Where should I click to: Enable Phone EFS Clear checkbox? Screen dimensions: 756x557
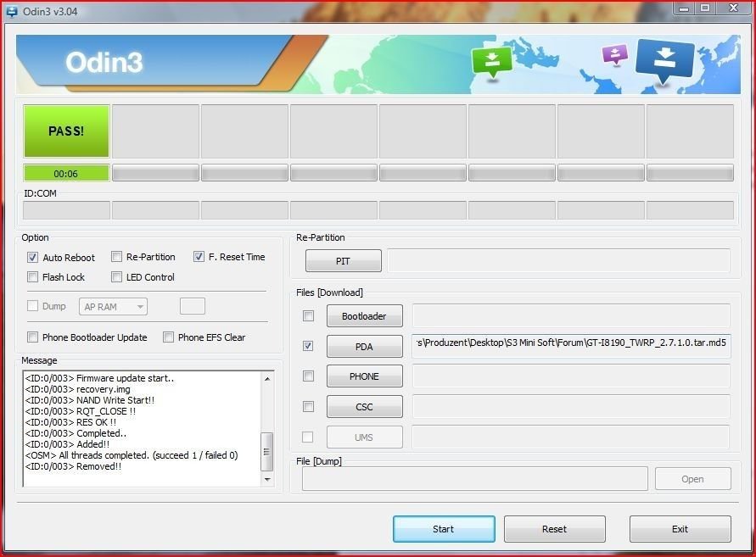168,337
